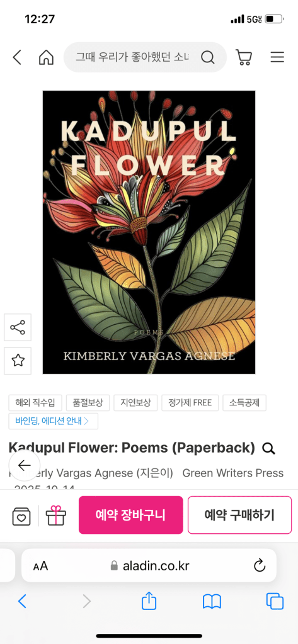Tap the 예약 구매하기 button

[239, 515]
